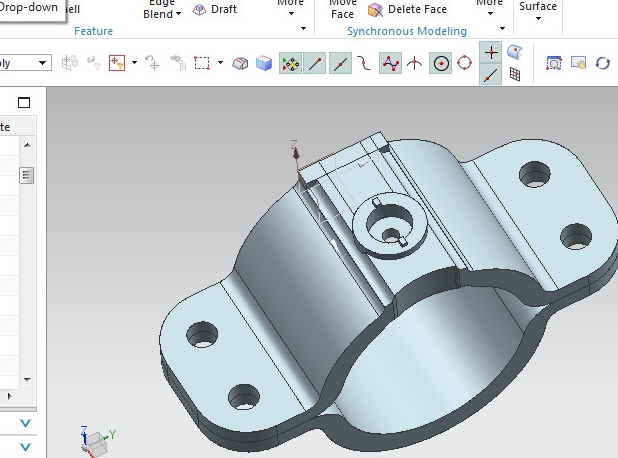Click the Move Face command
618x458 pixels.
pyautogui.click(x=342, y=10)
